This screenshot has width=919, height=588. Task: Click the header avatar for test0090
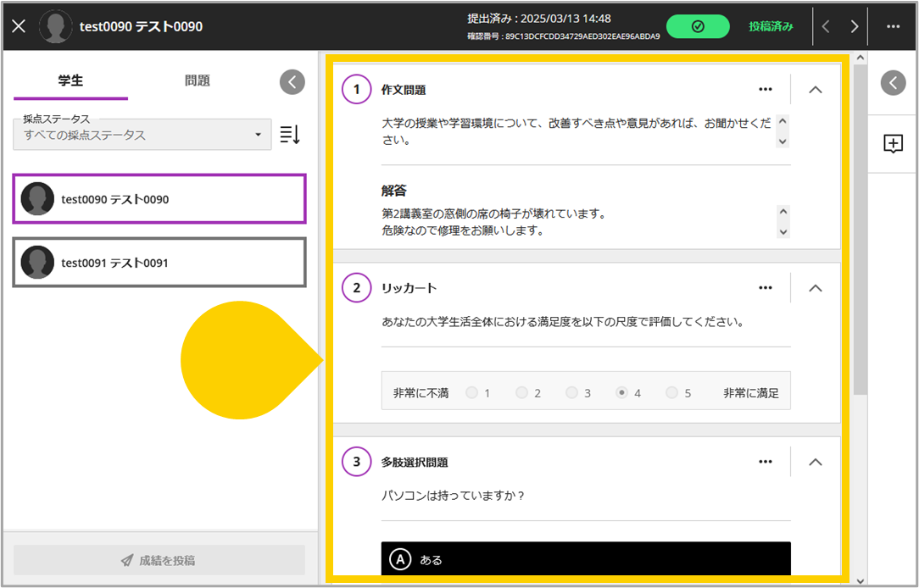click(56, 26)
